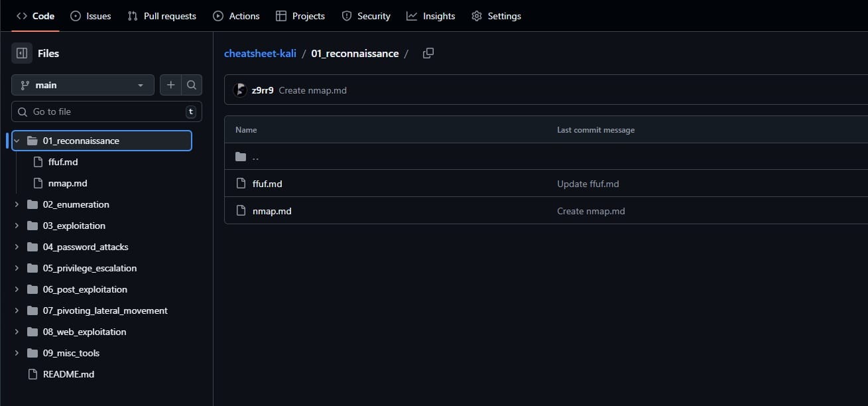Copy path using the copy icon
This screenshot has height=406, width=868.
[x=428, y=53]
